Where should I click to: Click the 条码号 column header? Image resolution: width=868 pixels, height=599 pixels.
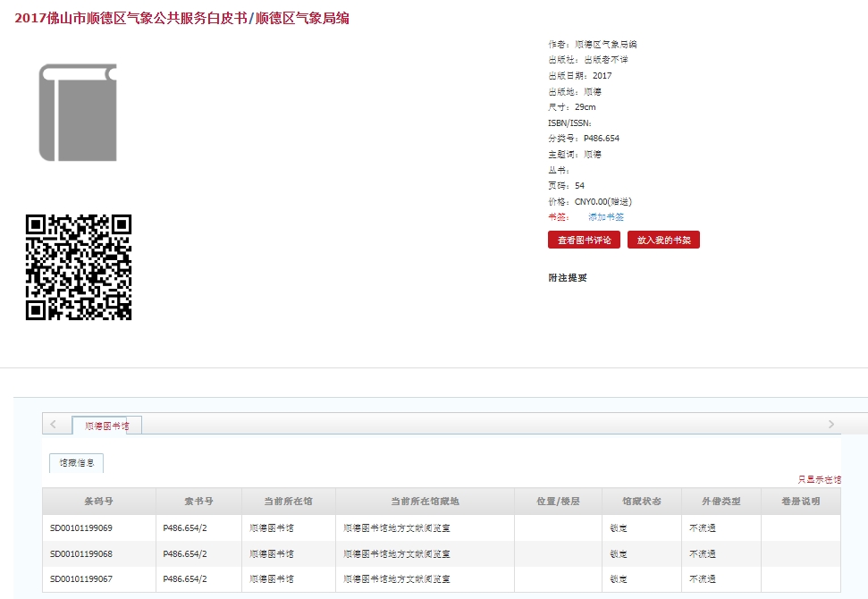click(x=98, y=501)
